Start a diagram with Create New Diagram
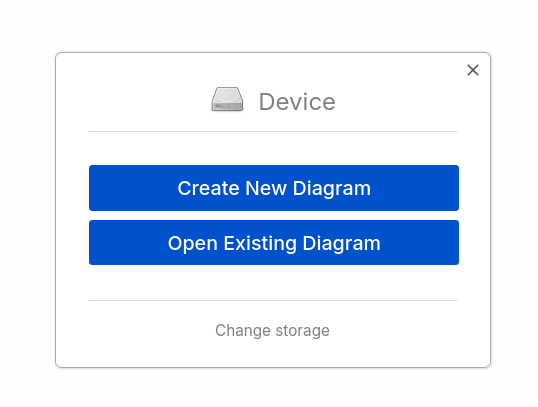538x407 pixels. point(274,188)
